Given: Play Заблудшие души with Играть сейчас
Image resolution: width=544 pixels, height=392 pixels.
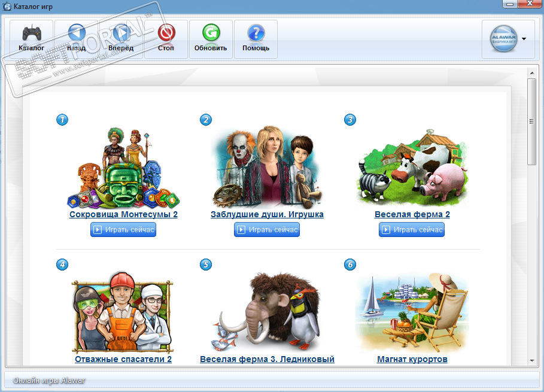Looking at the screenshot, I should click(x=267, y=230).
